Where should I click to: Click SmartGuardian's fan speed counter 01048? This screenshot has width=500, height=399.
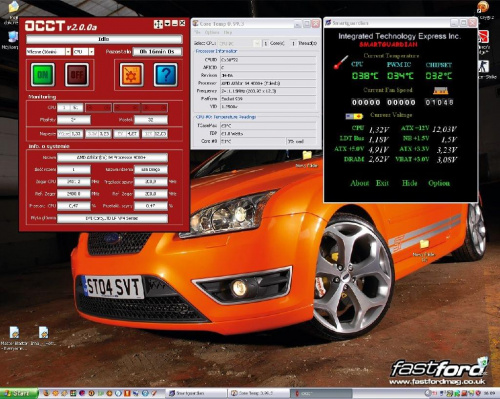tap(439, 102)
